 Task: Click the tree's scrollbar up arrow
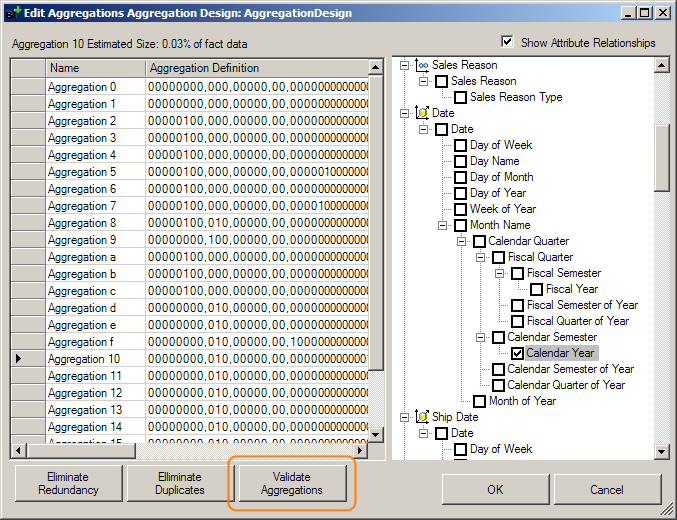[661, 66]
